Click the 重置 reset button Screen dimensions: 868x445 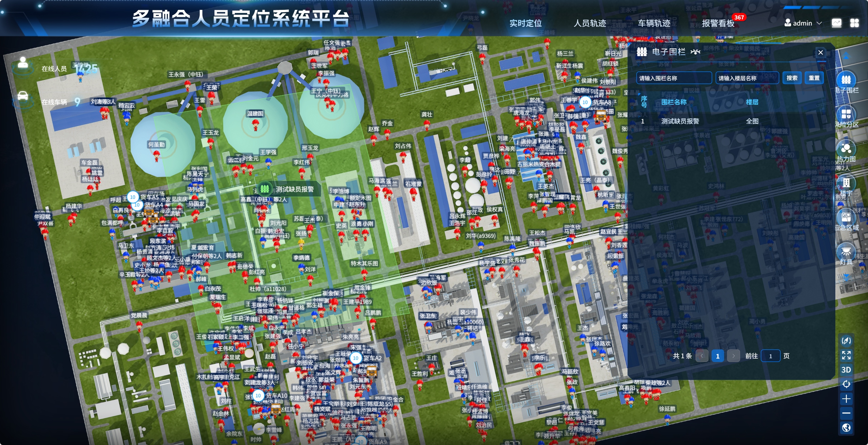coord(814,78)
